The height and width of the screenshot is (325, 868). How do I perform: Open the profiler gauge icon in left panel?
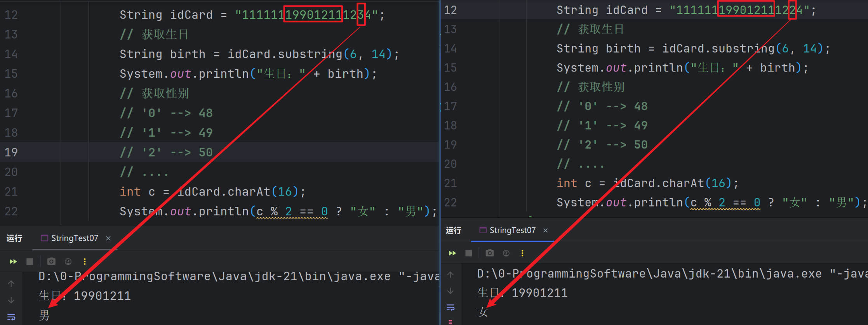[68, 262]
